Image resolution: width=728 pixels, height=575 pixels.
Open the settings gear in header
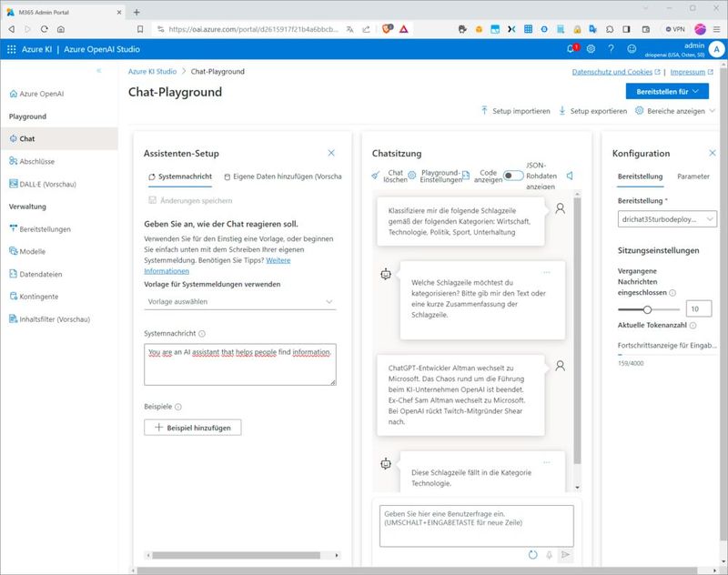coord(591,49)
